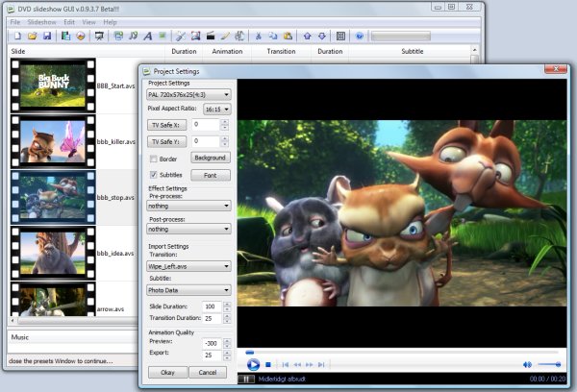Image resolution: width=577 pixels, height=392 pixels.
Task: Click the Save floppy disk icon
Action: (x=46, y=37)
